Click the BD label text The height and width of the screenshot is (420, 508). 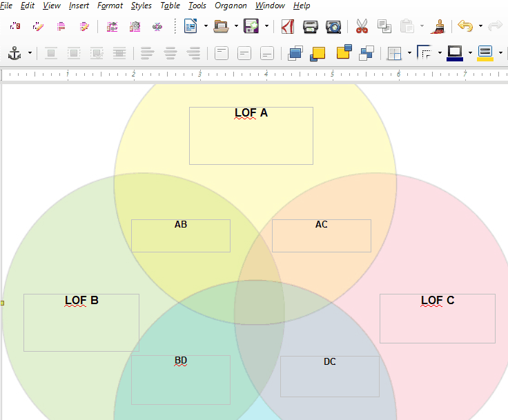click(181, 361)
